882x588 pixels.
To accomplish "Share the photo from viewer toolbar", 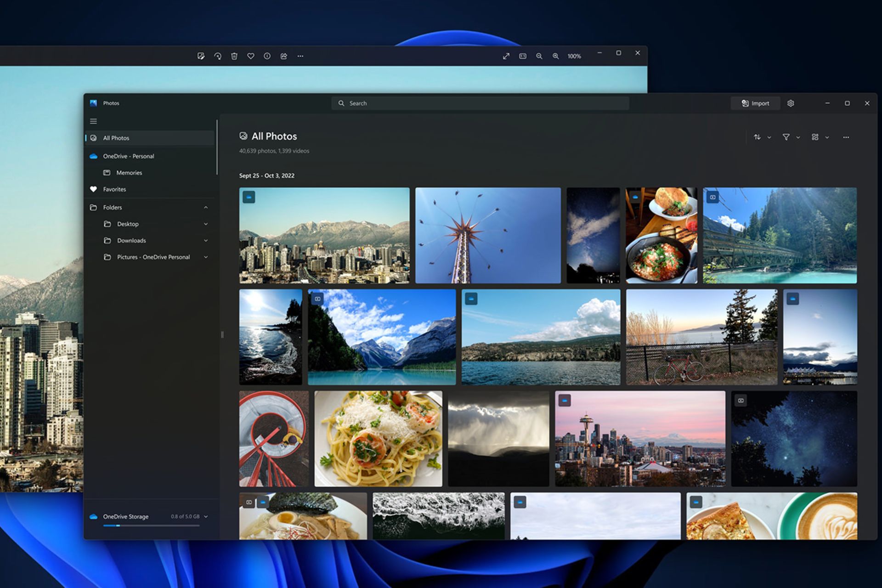I will (284, 56).
